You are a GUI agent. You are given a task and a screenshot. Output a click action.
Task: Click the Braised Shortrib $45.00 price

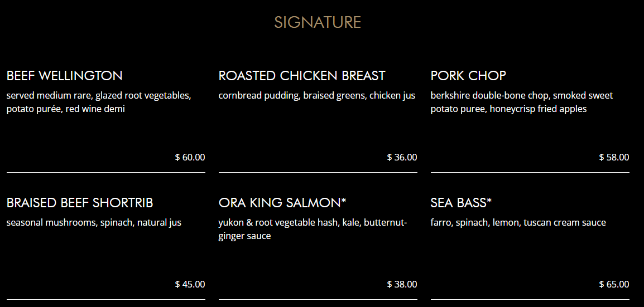(190, 285)
